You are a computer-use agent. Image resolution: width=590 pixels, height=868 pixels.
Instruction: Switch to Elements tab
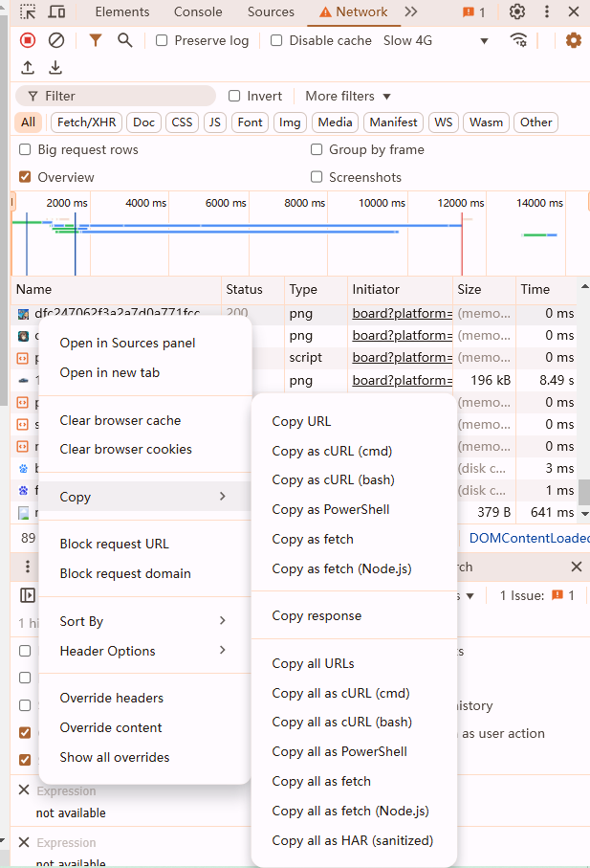(122, 11)
